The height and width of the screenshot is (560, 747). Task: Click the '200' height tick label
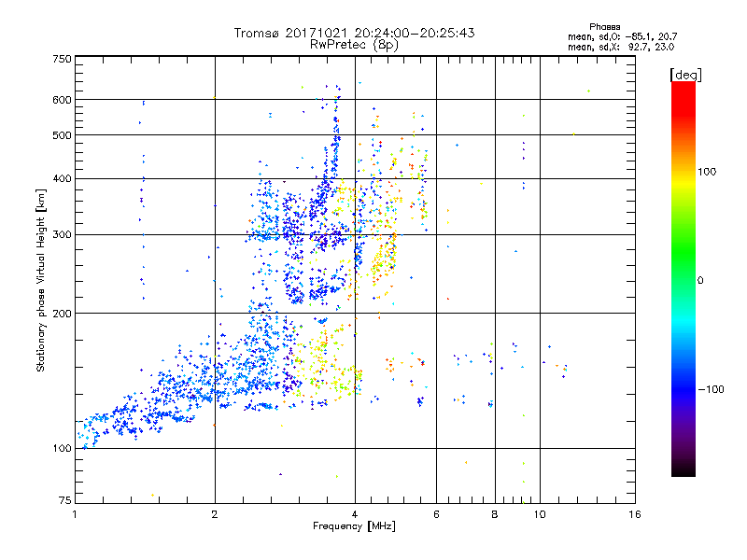tap(62, 314)
